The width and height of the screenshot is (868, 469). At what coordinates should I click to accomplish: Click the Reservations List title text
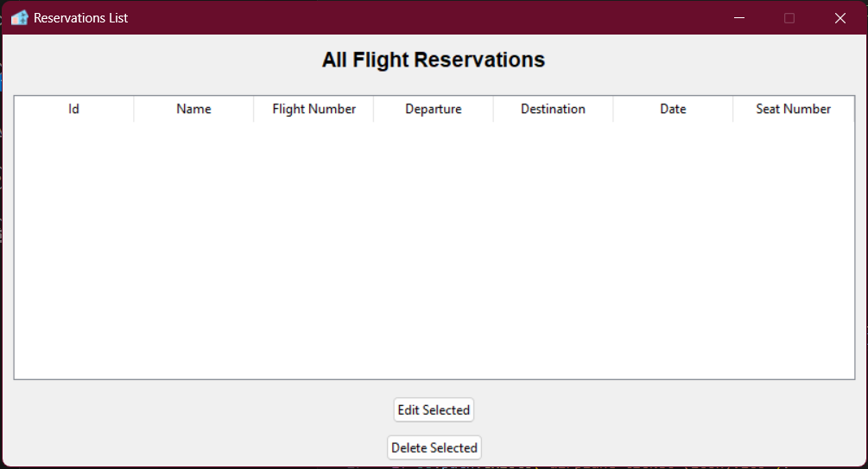[x=81, y=18]
